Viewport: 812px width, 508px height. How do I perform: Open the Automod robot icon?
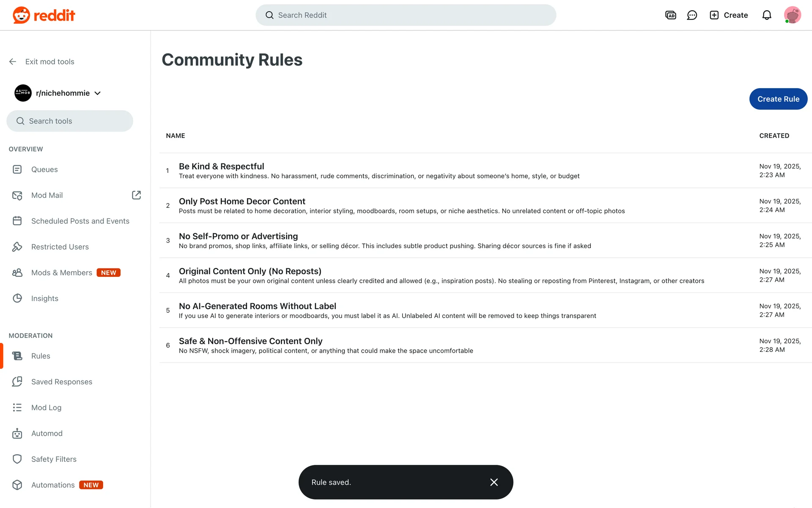(17, 433)
